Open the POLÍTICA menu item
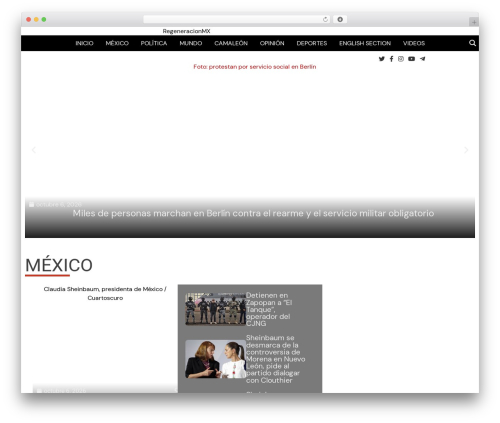 154,43
